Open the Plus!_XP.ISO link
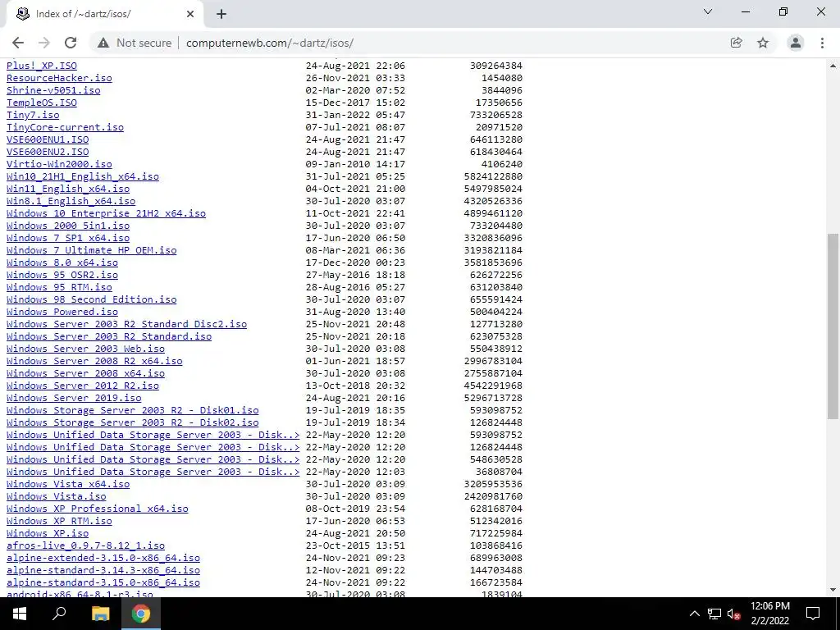 (42, 66)
